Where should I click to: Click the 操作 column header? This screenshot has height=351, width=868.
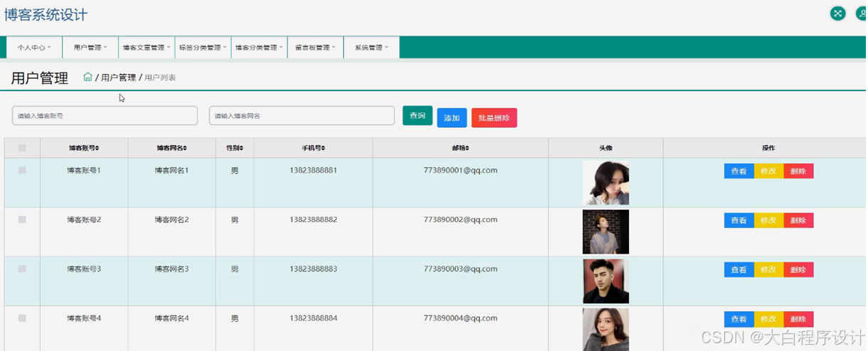768,148
